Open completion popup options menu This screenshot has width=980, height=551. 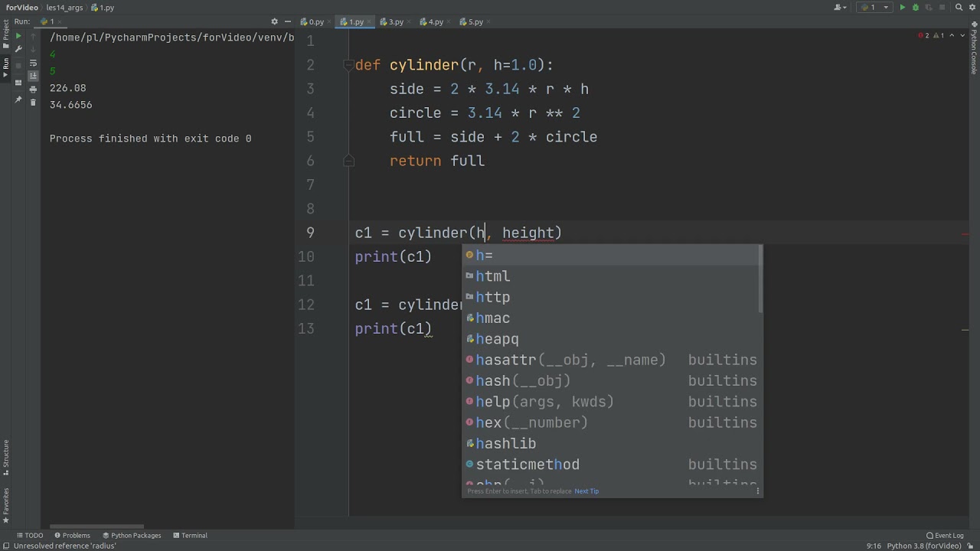758,491
